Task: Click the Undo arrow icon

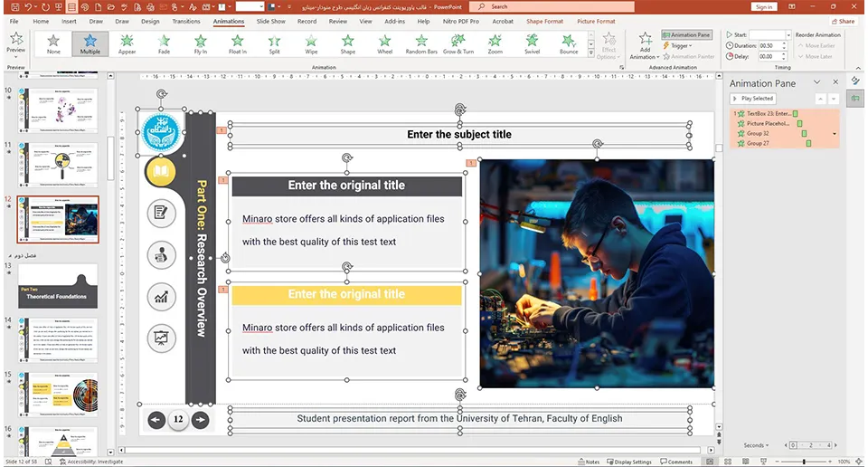Action: (28, 7)
